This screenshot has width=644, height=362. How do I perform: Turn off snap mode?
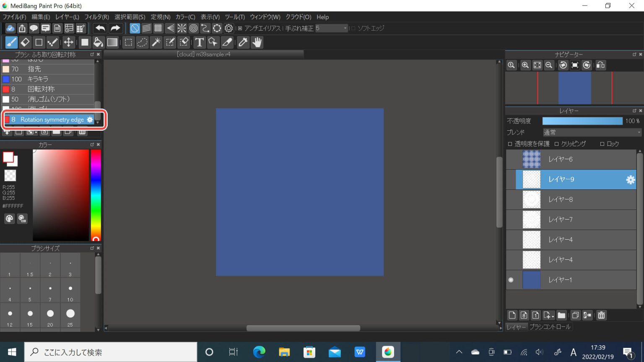click(x=135, y=28)
